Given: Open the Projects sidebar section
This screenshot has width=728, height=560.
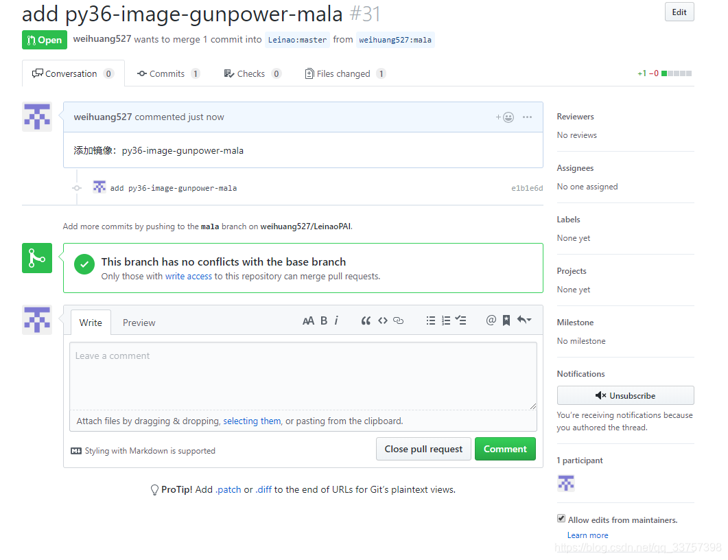Looking at the screenshot, I should pos(572,271).
